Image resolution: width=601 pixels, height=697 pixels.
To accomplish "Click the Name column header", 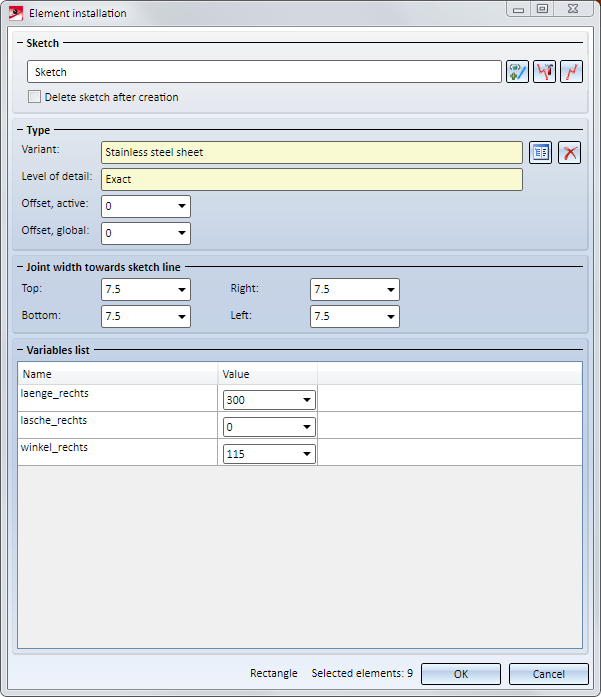I will coord(118,374).
